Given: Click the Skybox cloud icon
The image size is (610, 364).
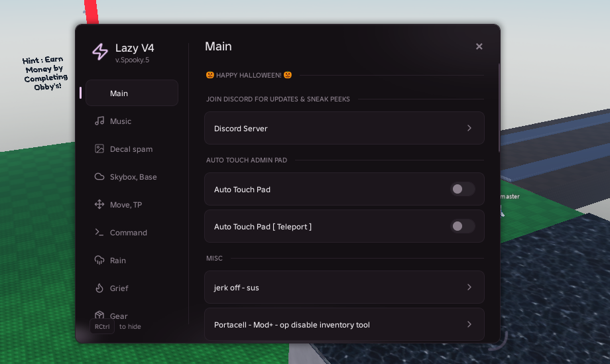Looking at the screenshot, I should pos(99,176).
